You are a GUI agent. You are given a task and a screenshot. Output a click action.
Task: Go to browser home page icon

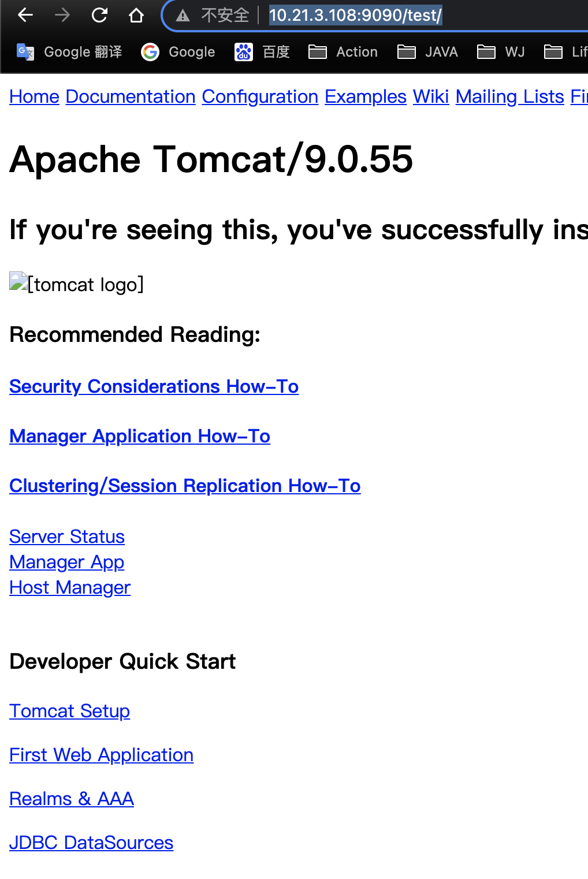click(136, 15)
